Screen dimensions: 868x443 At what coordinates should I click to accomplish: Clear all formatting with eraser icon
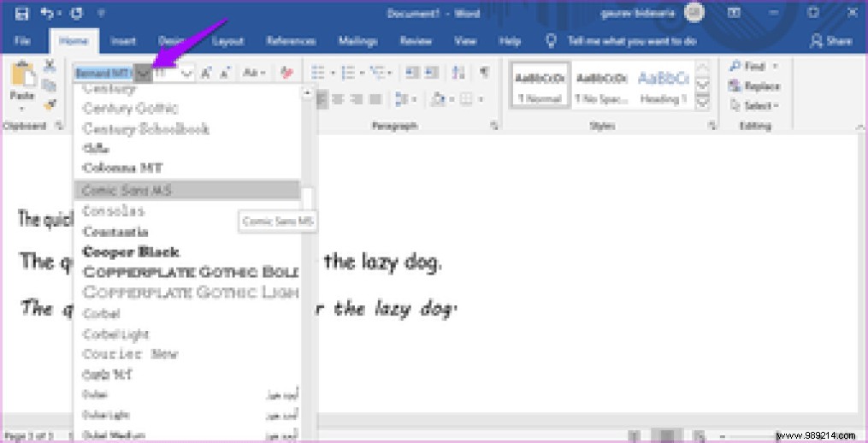point(286,73)
